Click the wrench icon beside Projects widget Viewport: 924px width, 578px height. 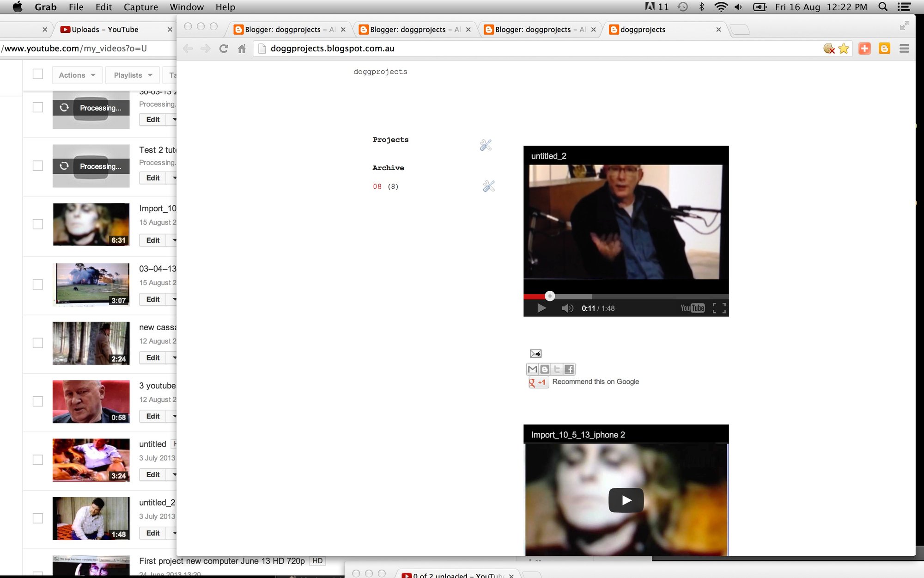[485, 145]
